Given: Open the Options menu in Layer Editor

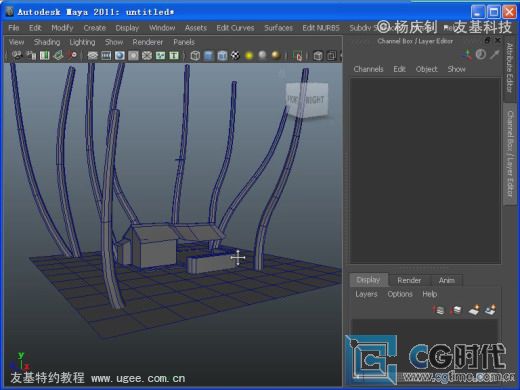Looking at the screenshot, I should 400,294.
